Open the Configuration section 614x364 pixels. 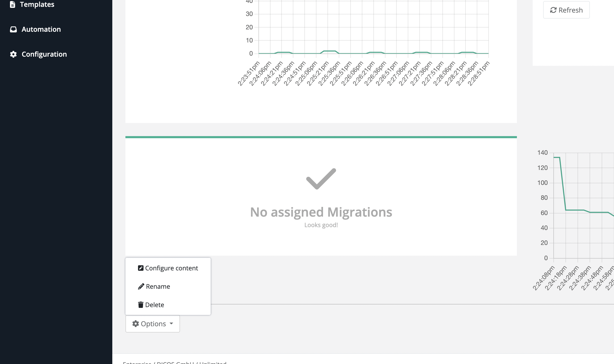(44, 54)
